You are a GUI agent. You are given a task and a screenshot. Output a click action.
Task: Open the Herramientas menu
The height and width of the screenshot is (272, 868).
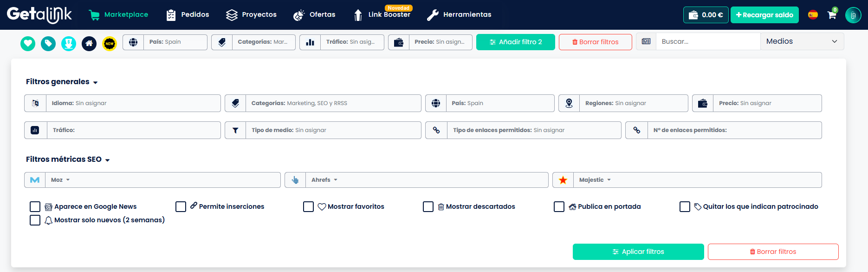(459, 15)
